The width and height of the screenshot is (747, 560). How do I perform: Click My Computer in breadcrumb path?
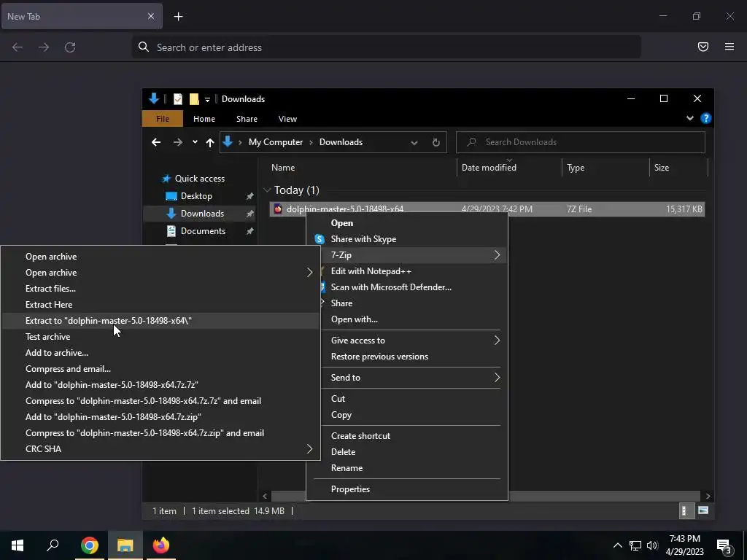(275, 142)
